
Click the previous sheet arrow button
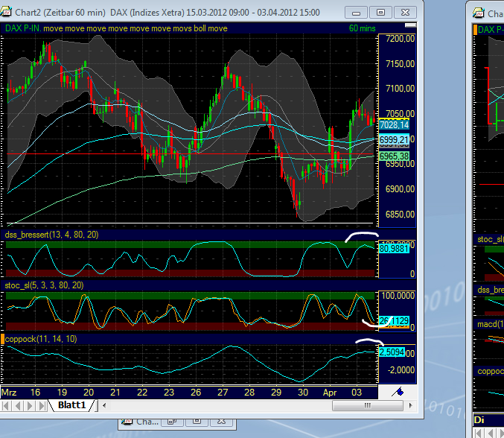click(18, 405)
